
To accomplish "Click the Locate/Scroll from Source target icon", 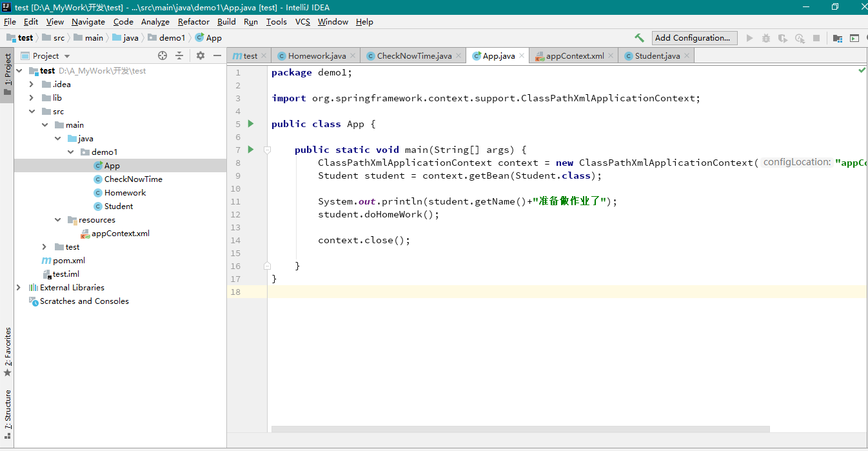I will click(163, 56).
